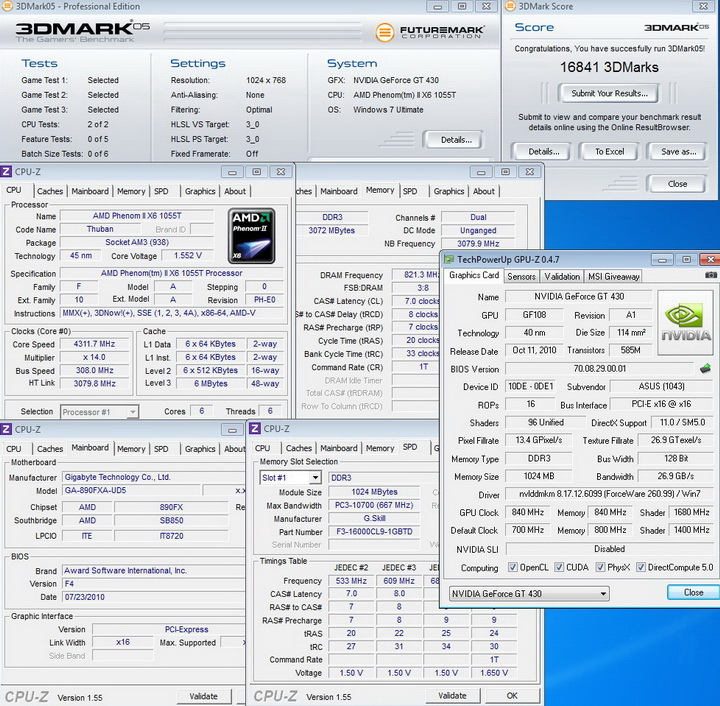Click the BIOS Version field 70.08.29.00.01

point(599,369)
